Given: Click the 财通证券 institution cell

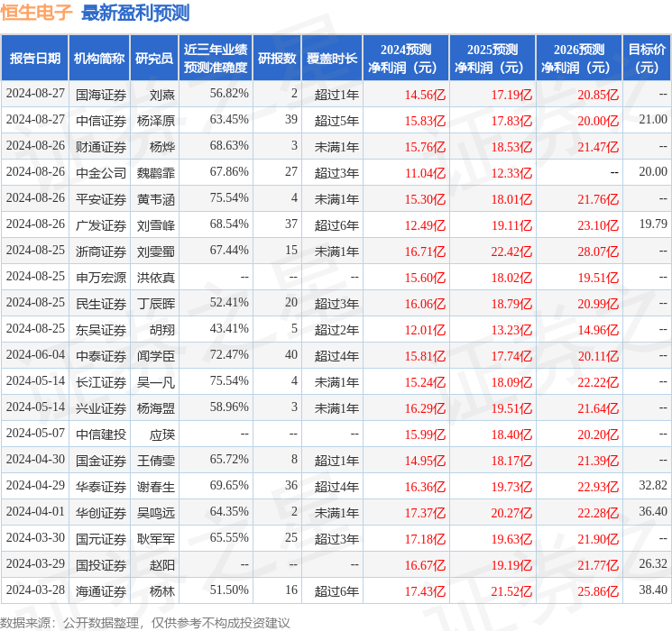Looking at the screenshot, I should pos(101,147).
